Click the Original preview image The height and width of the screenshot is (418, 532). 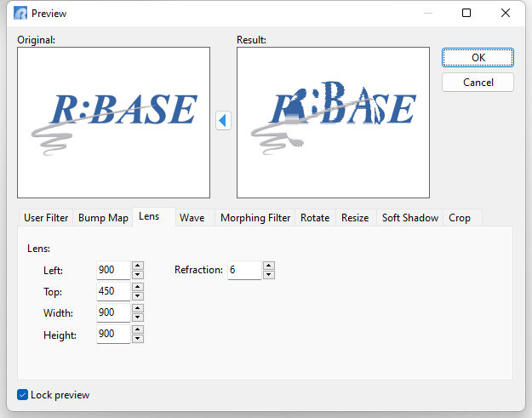(x=114, y=123)
